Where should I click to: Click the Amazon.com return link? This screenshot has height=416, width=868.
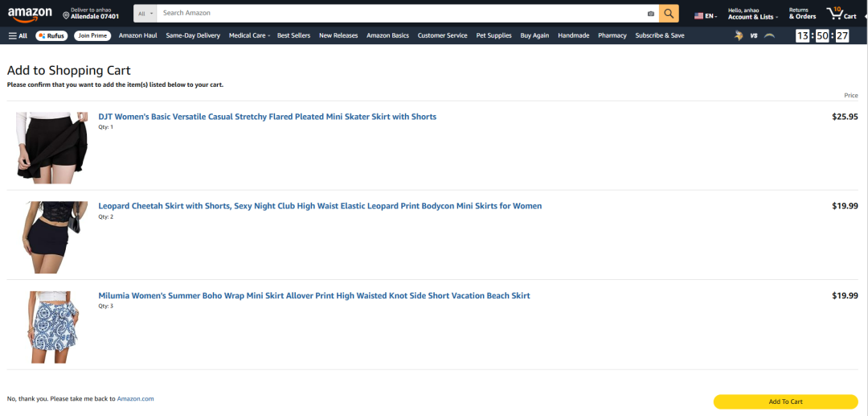[x=135, y=398]
